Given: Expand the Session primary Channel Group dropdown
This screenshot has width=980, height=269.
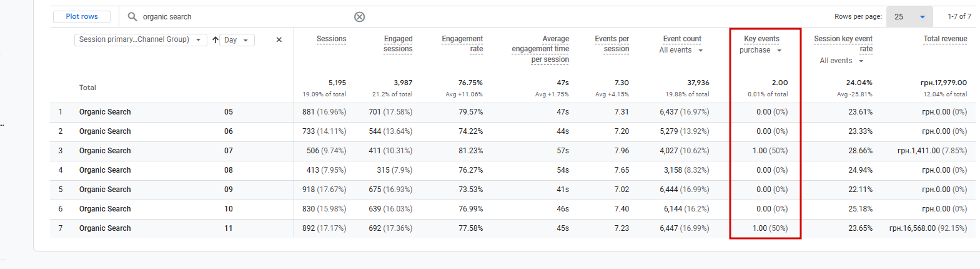Looking at the screenshot, I should pos(141,40).
